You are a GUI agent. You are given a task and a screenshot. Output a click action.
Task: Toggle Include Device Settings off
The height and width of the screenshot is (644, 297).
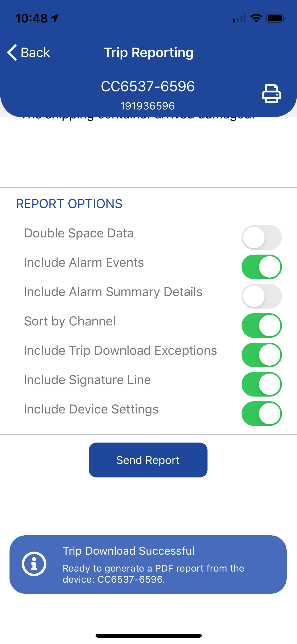point(262,413)
